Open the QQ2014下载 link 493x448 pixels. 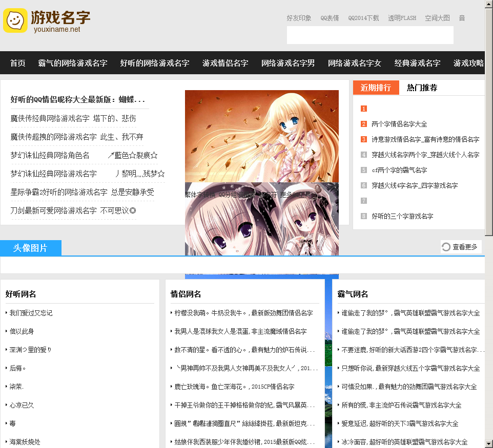[363, 18]
